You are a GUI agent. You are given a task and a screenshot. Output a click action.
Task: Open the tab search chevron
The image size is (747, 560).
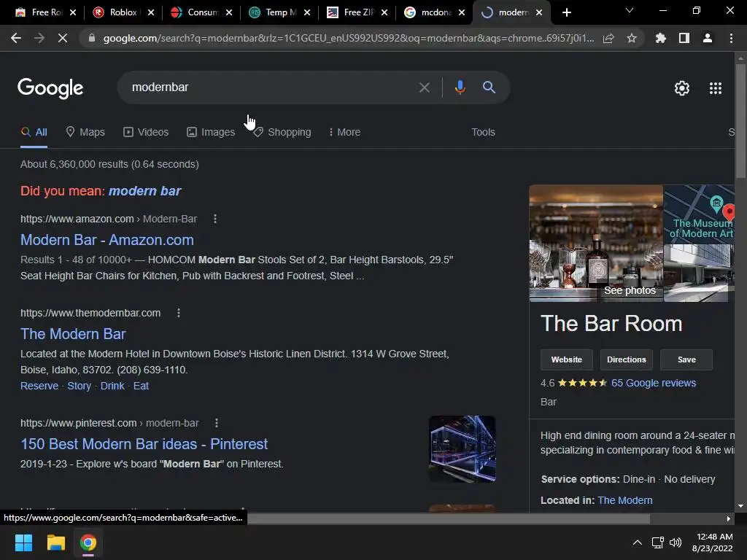click(x=630, y=10)
